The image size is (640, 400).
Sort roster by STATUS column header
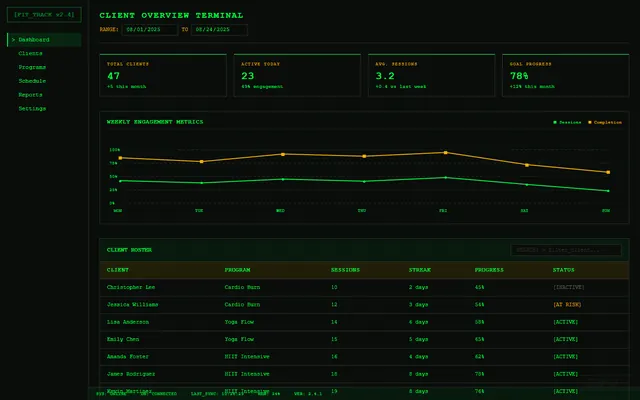click(x=563, y=270)
